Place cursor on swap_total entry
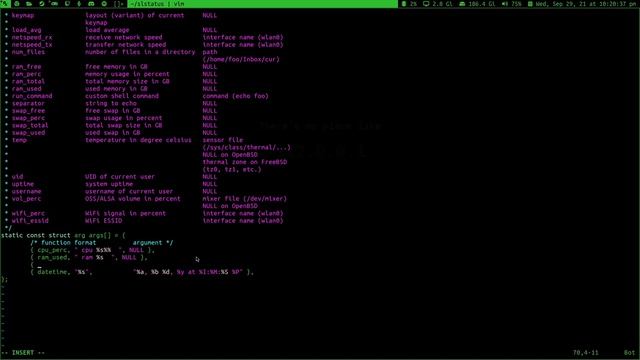Image resolution: width=640 pixels, height=360 pixels. coord(30,125)
